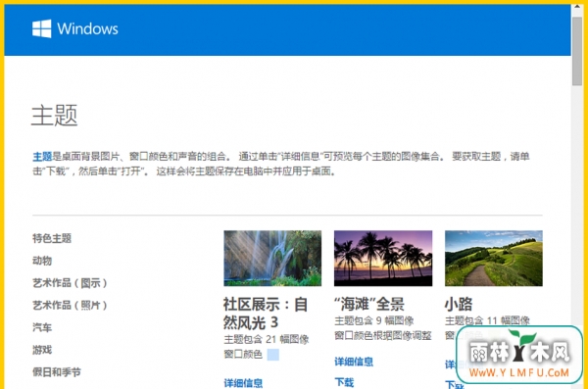Click text 主题包含 21 幅图像
The width and height of the screenshot is (588, 389).
[x=267, y=339]
